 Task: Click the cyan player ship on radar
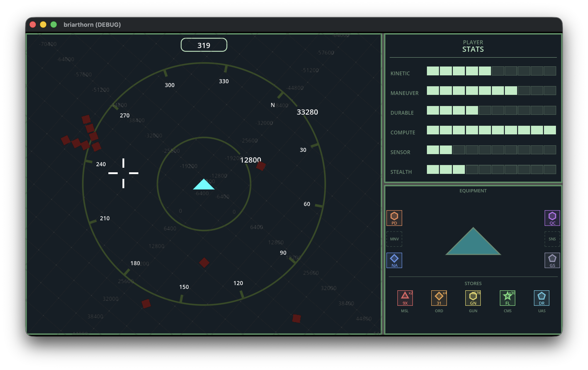tap(204, 185)
